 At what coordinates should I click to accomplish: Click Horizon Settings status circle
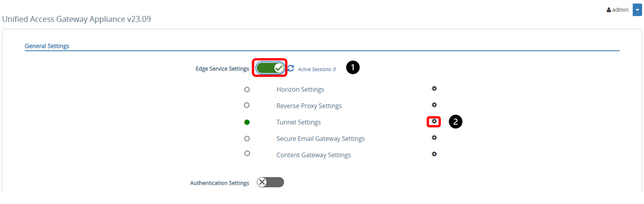(247, 89)
